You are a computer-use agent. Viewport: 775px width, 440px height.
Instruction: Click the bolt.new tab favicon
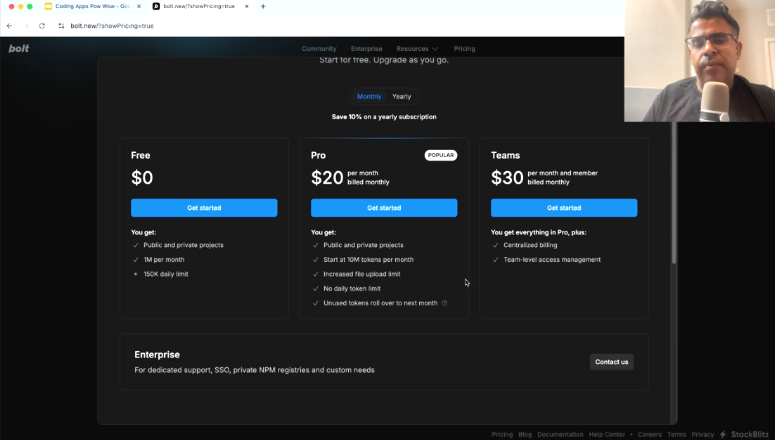pos(156,6)
